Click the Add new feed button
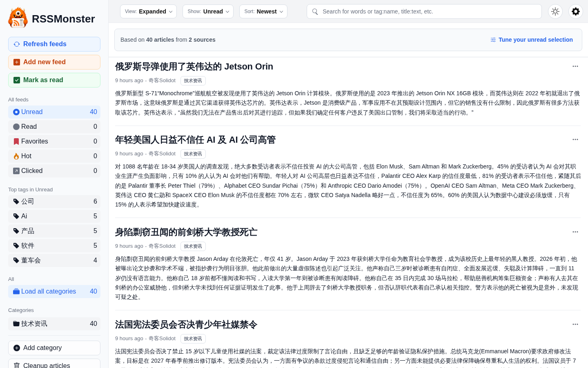Image resolution: width=588 pixels, height=368 pixels. [x=54, y=62]
